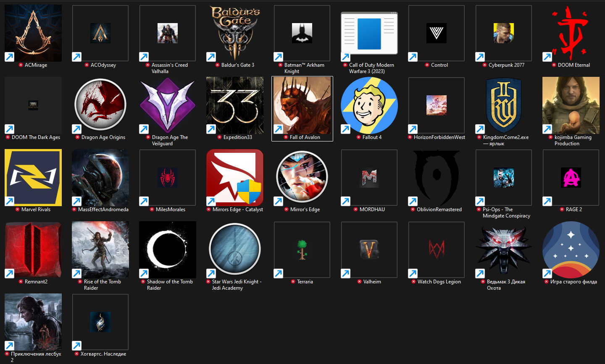Click the Dragon Age Origins dragon icon
Viewport: 605px width, 364px height.
[100, 105]
